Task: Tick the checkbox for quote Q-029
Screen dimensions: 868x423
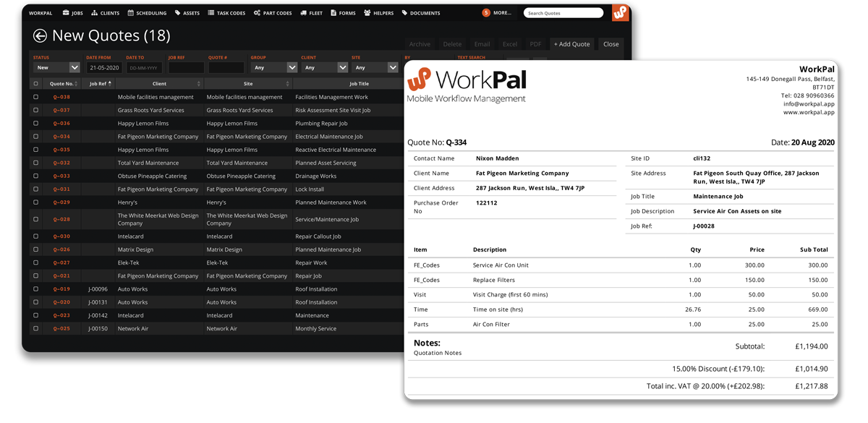Action: tap(36, 202)
